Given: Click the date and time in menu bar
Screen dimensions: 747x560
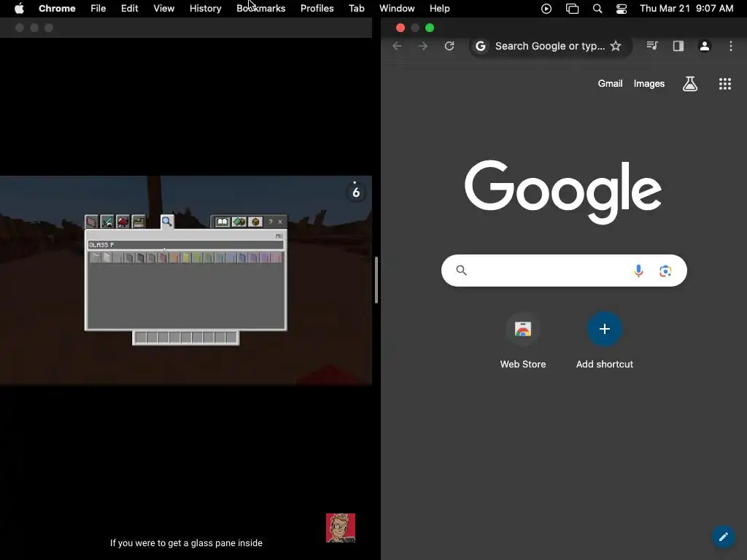Looking at the screenshot, I should tap(686, 8).
